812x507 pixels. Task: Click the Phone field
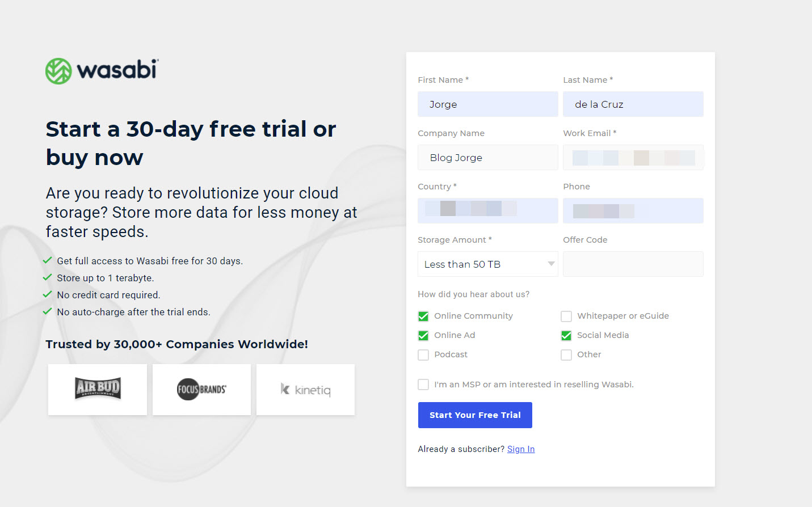click(633, 211)
